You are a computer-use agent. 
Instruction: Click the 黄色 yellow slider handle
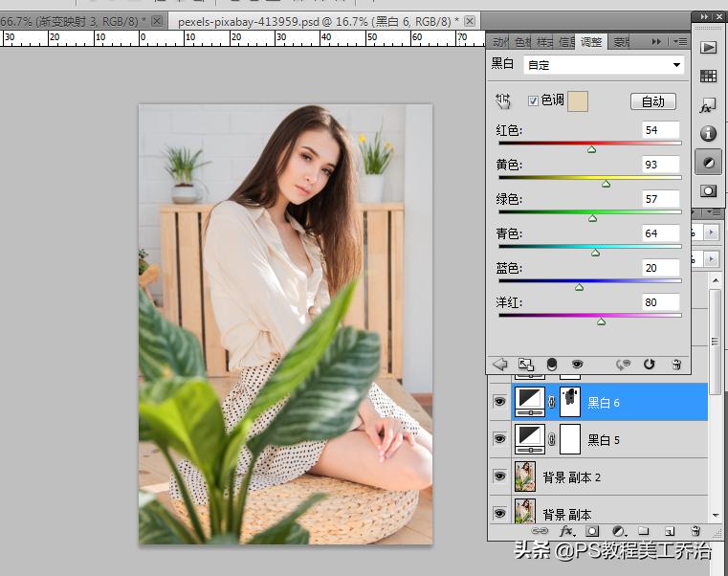(606, 184)
